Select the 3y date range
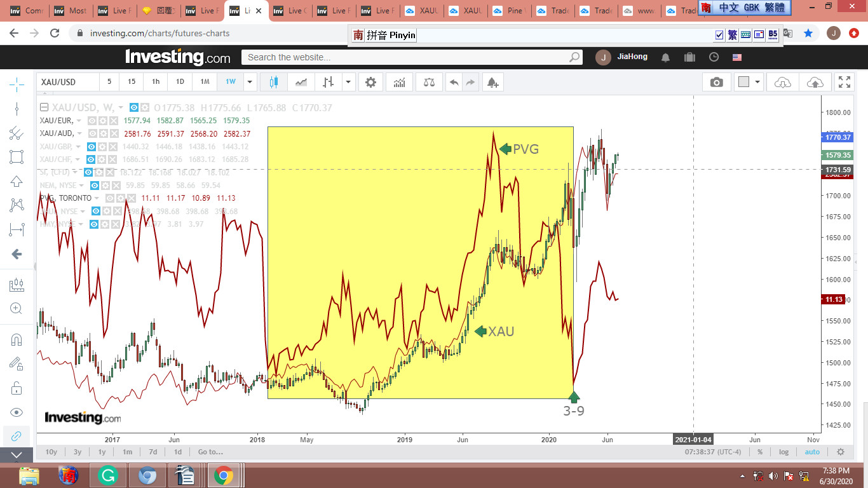Screen dimensions: 868x488 (x=78, y=452)
